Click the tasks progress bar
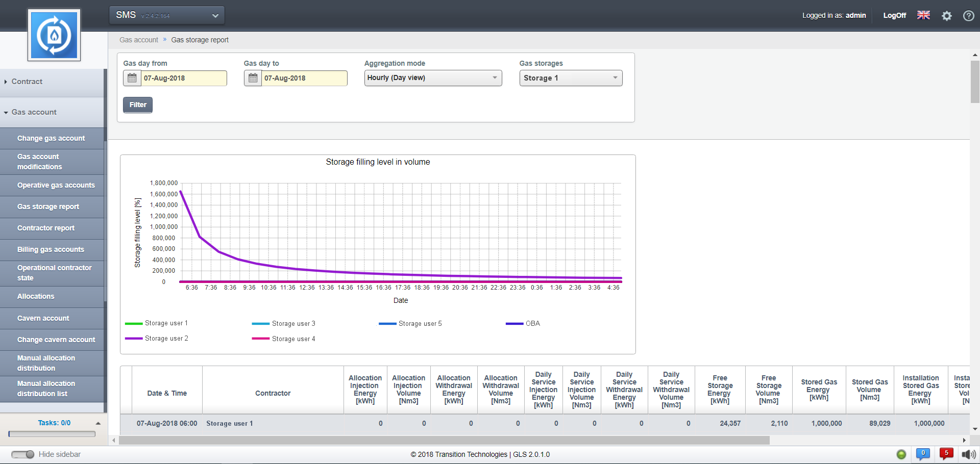 [x=52, y=434]
